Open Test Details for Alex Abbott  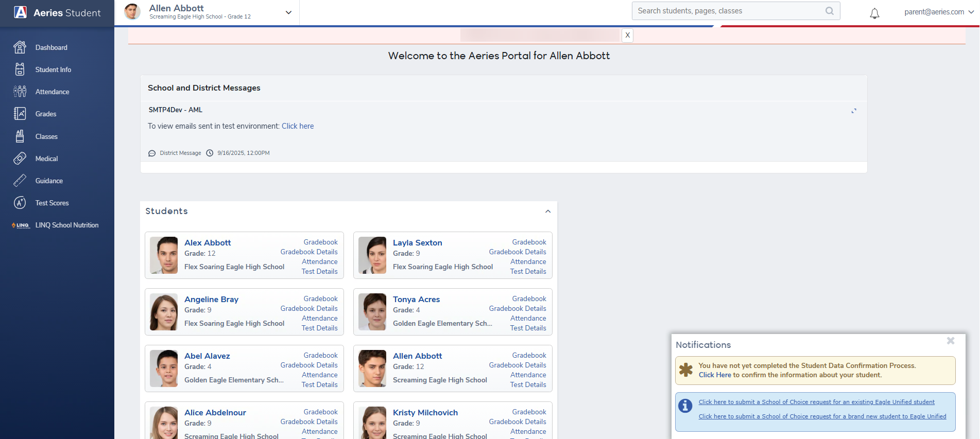tap(319, 271)
